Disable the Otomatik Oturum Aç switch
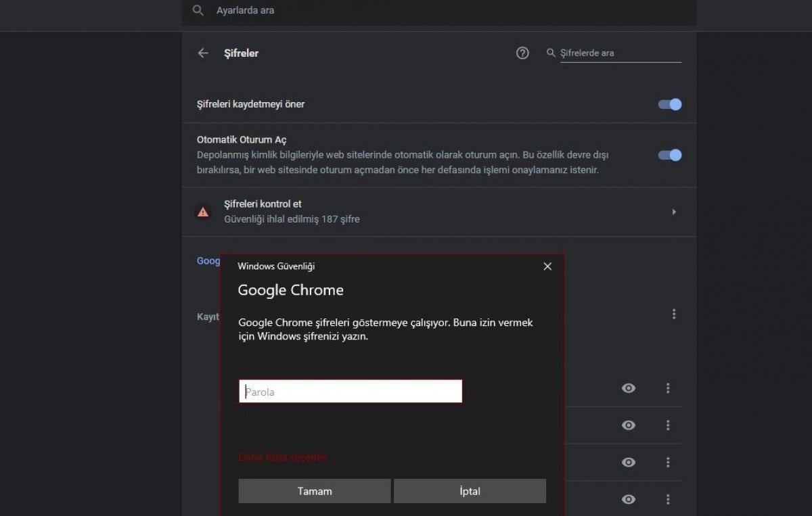The height and width of the screenshot is (516, 812). coord(670,155)
